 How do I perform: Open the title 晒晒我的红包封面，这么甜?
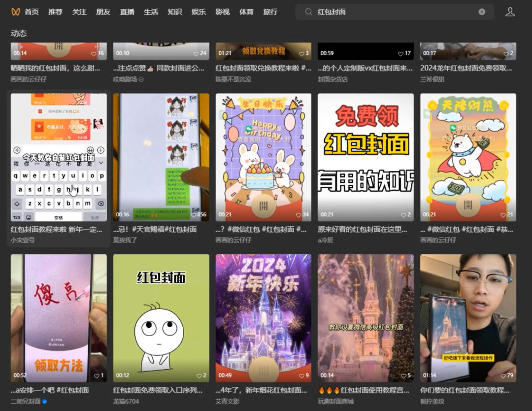(x=56, y=68)
